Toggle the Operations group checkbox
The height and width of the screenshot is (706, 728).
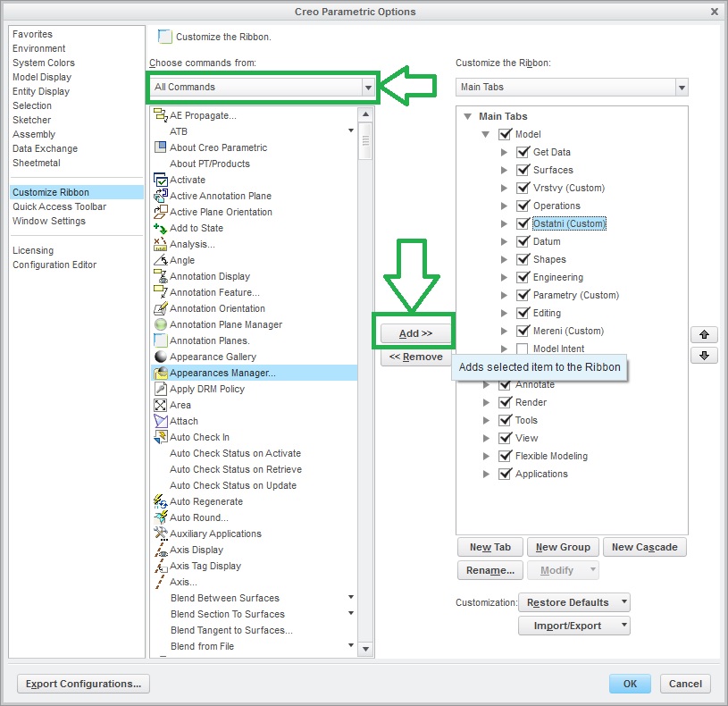(x=523, y=206)
